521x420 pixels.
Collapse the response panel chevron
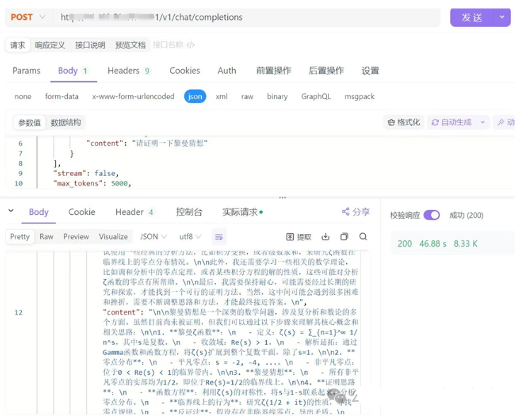tap(11, 211)
